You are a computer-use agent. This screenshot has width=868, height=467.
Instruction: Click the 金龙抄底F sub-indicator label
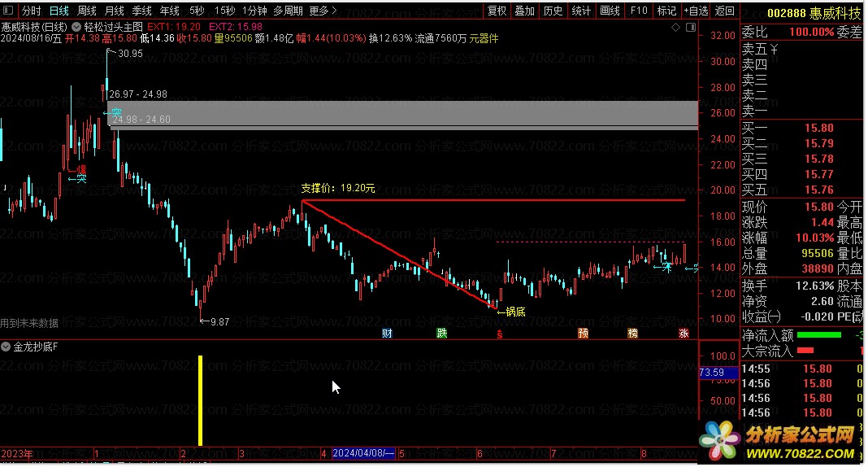coord(36,347)
